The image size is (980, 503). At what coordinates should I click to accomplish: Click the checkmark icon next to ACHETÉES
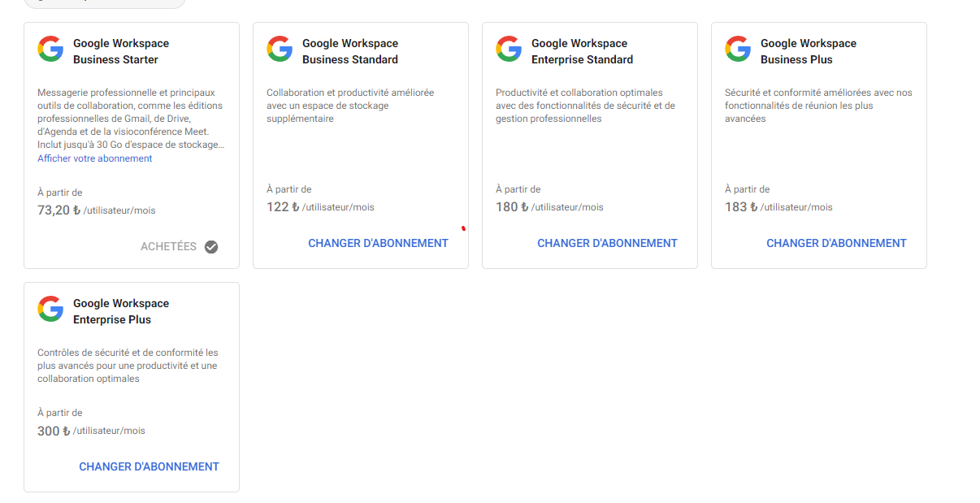[x=211, y=246]
